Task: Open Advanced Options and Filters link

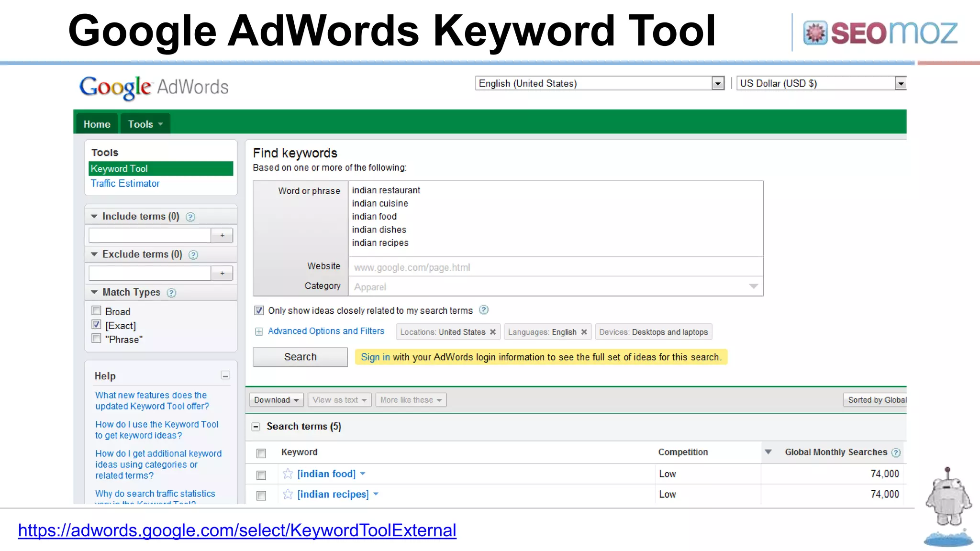Action: (326, 331)
